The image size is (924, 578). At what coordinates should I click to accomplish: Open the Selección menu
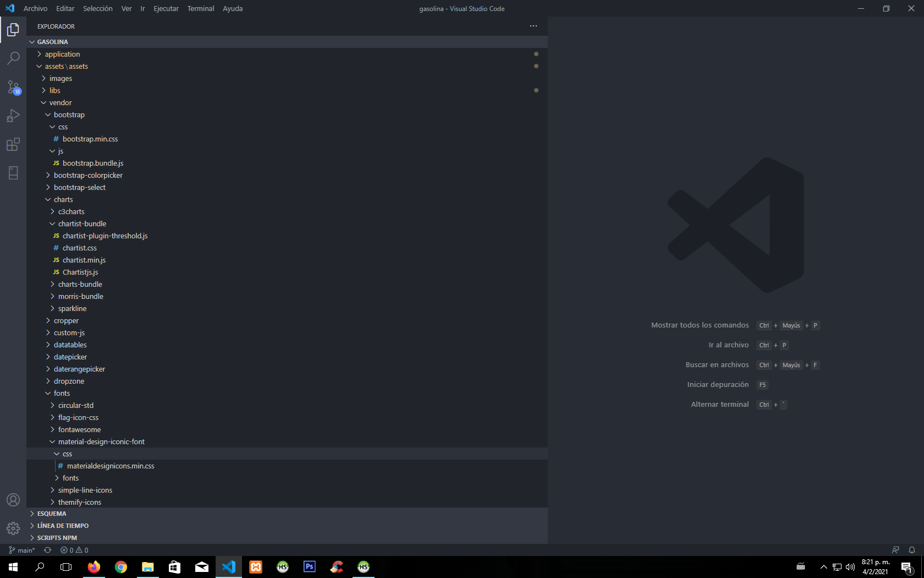point(97,8)
